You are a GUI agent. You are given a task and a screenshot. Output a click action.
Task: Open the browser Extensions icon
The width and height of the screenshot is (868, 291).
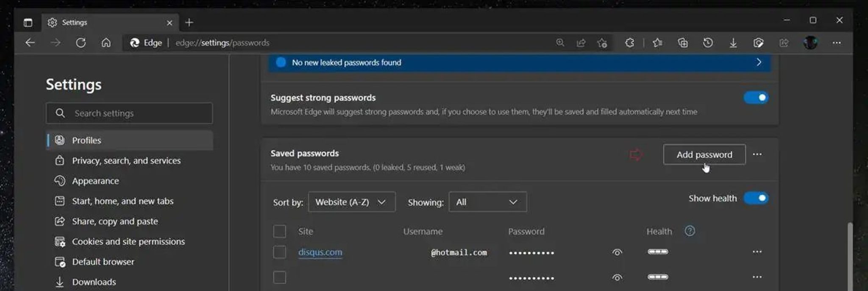pos(629,42)
